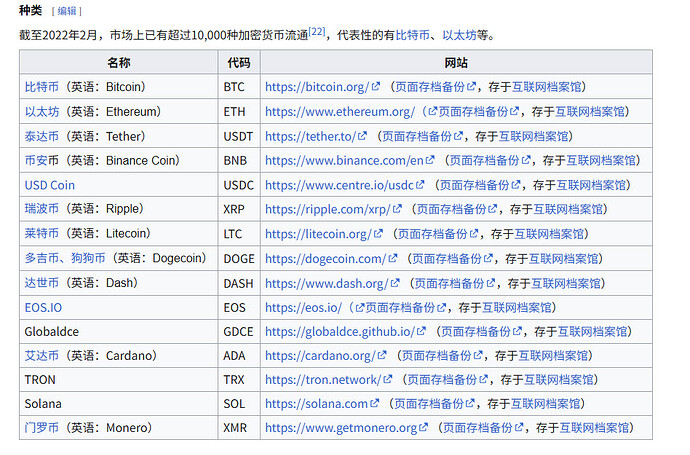Screen dimensions: 690x455
Task: Open 互联网档案馆 link in the BNB row
Action: [x=601, y=161]
